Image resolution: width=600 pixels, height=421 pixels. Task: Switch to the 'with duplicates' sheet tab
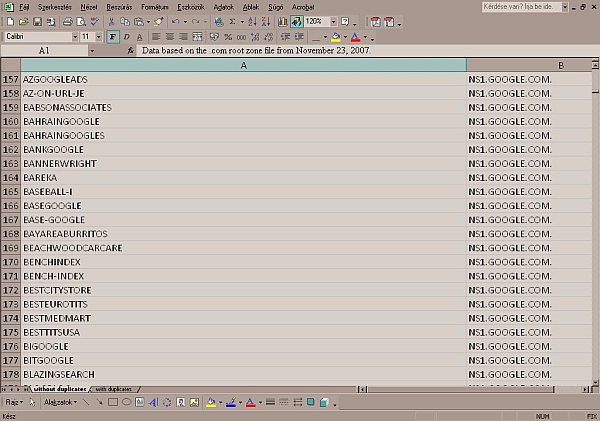tap(114, 389)
